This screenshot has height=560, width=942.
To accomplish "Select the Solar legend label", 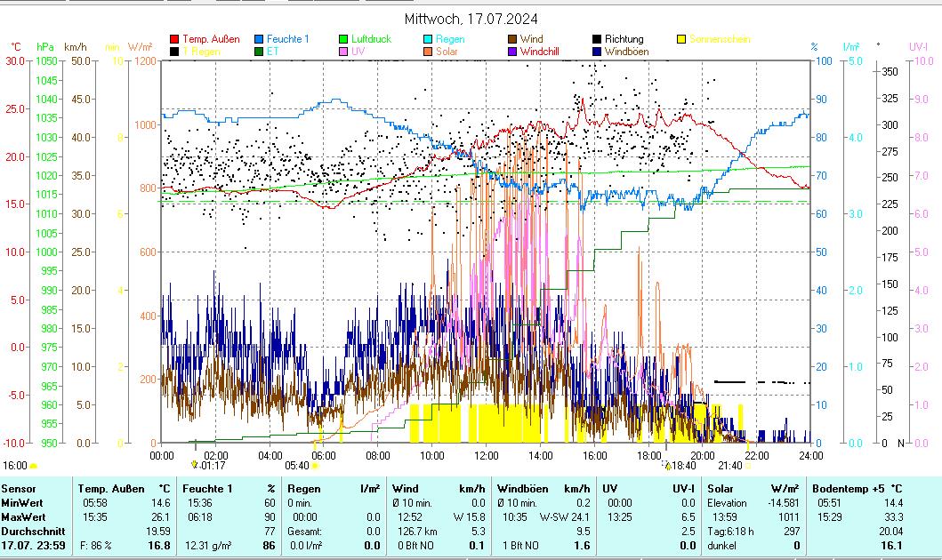I will point(447,52).
